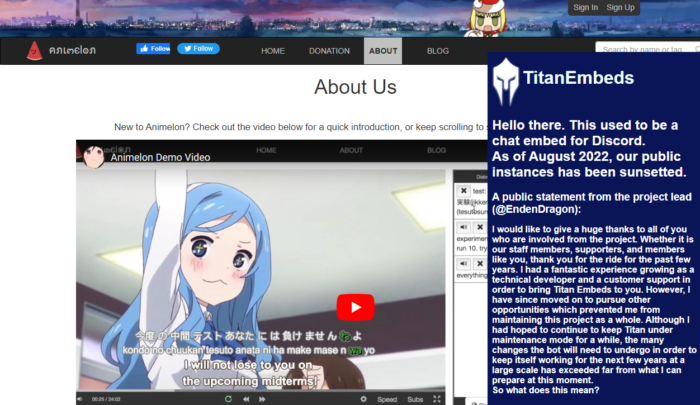Open the Speed option in the player
Image resolution: width=700 pixels, height=405 pixels.
(387, 400)
